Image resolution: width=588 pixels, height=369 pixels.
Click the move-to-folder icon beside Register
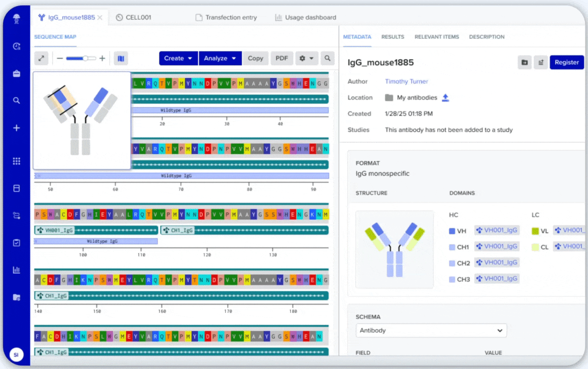click(x=524, y=62)
